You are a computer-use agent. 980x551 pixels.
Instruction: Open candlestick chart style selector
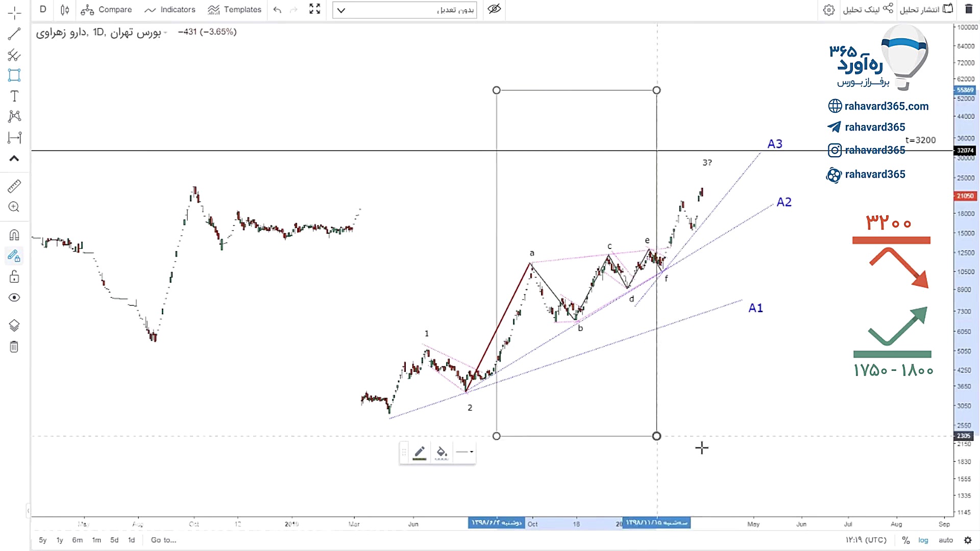(65, 10)
